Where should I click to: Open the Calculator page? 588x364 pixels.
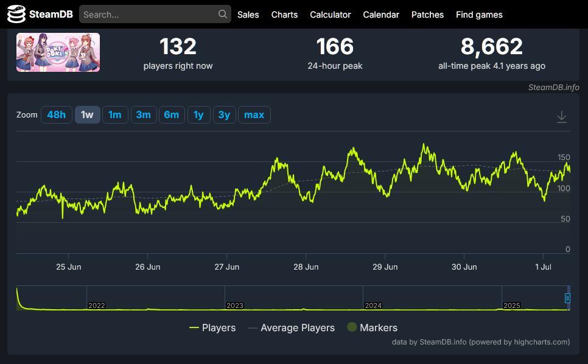tap(330, 15)
